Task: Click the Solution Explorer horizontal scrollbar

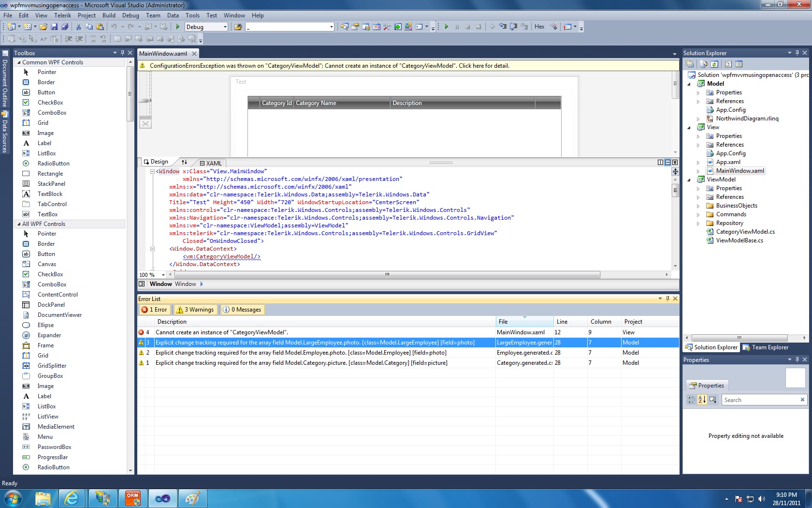Action: (x=739, y=338)
